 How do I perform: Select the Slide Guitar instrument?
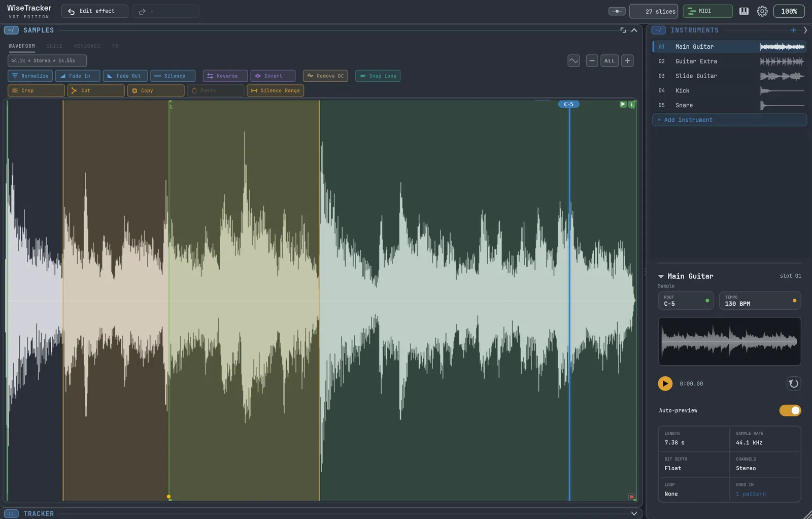tap(729, 76)
